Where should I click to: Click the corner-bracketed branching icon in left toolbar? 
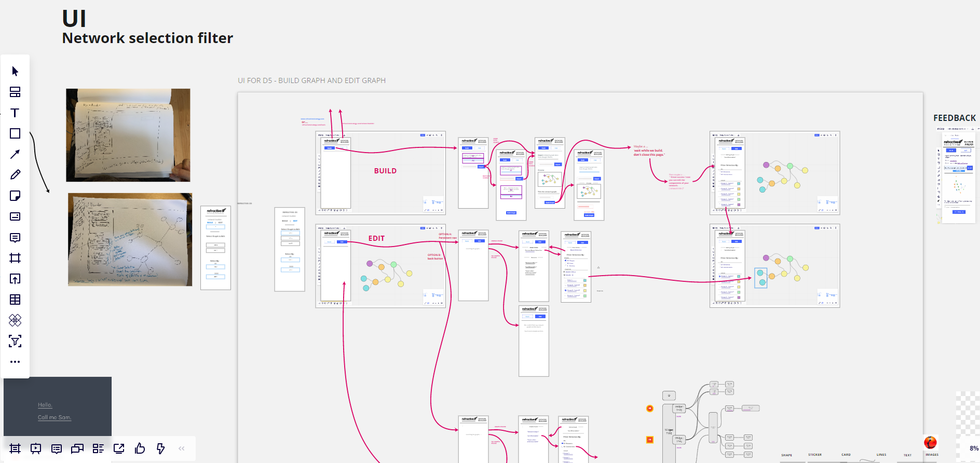click(x=15, y=341)
